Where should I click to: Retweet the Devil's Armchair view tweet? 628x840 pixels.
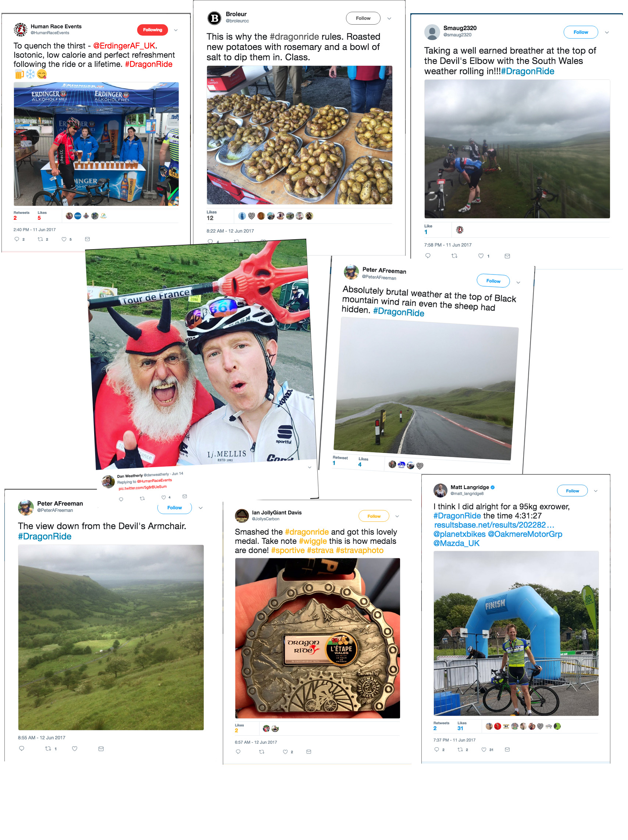[48, 748]
